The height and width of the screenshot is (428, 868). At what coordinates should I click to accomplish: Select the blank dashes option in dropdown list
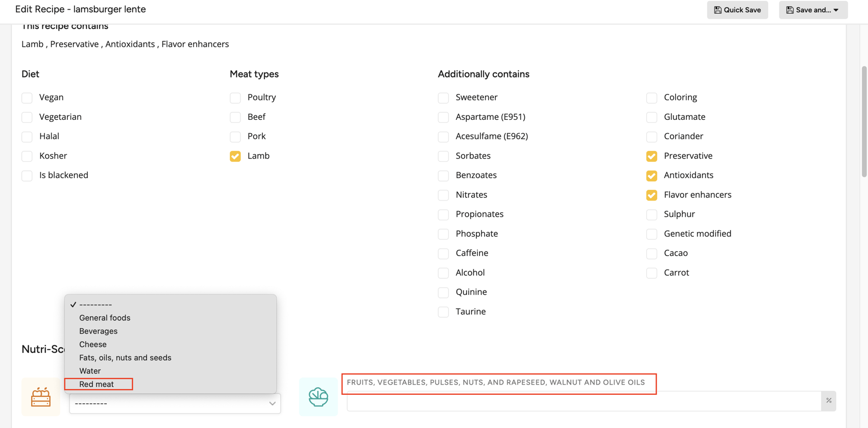click(171, 304)
